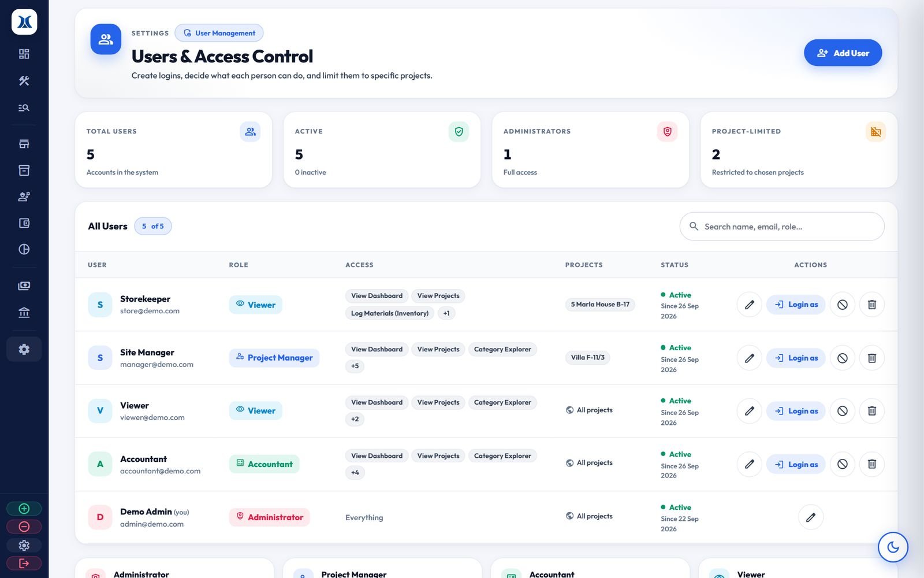Toggle dark mode with moon button
The width and height of the screenshot is (924, 578).
893,547
